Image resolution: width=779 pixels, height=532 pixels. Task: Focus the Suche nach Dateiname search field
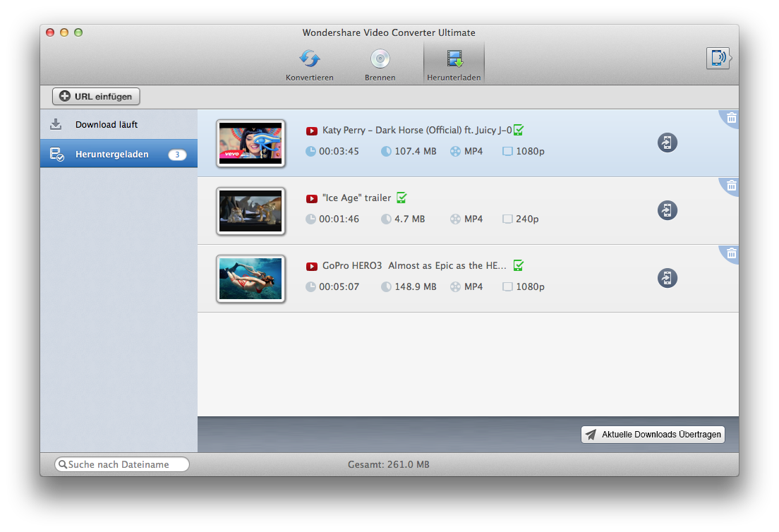[x=121, y=464]
